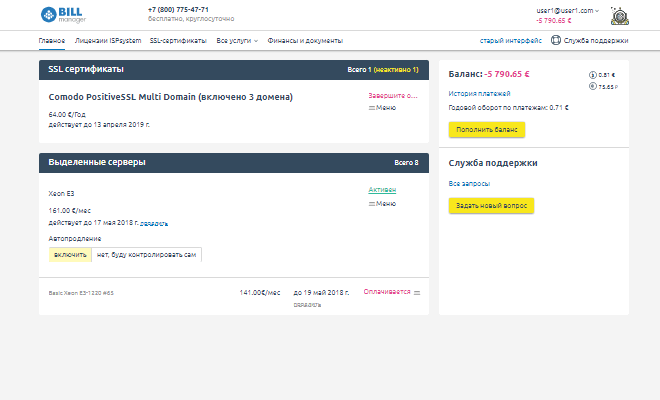The image size is (660, 400).
Task: Click the 161.00 €/мес price
Action: [69, 211]
